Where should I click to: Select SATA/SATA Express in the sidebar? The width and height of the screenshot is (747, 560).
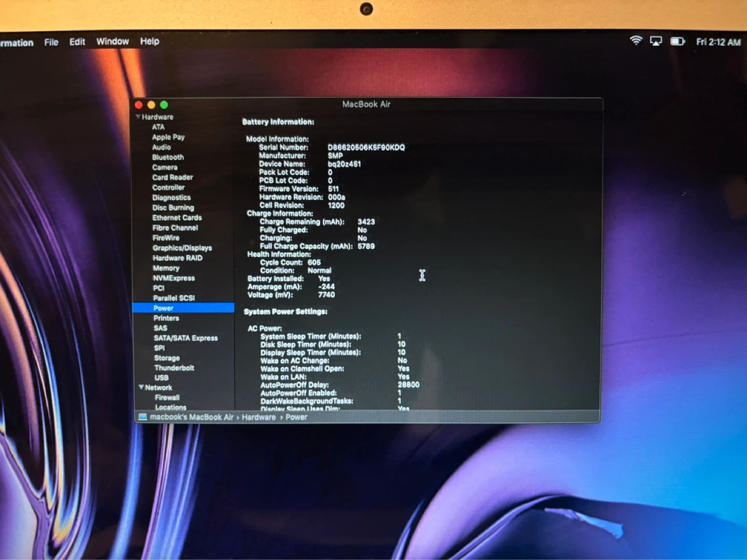(186, 338)
